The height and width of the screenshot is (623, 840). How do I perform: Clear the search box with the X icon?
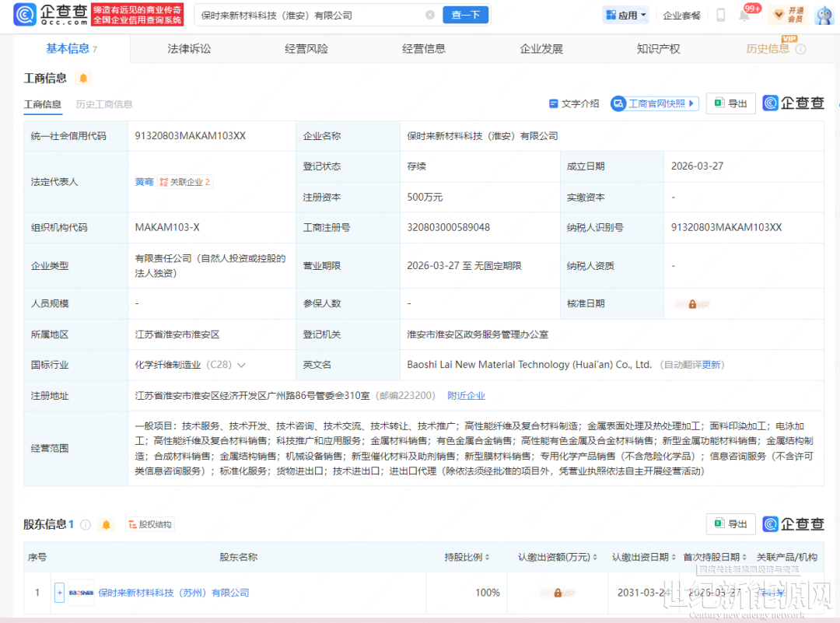(x=430, y=15)
